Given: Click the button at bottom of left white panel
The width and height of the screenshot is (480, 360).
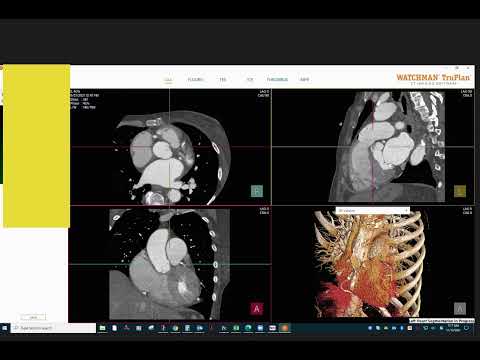Looking at the screenshot, I should 33,317.
